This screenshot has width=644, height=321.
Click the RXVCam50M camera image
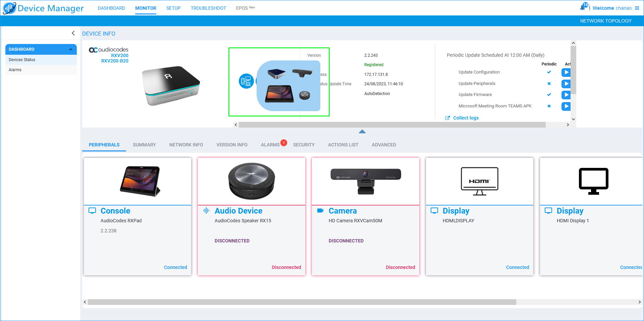pos(366,181)
